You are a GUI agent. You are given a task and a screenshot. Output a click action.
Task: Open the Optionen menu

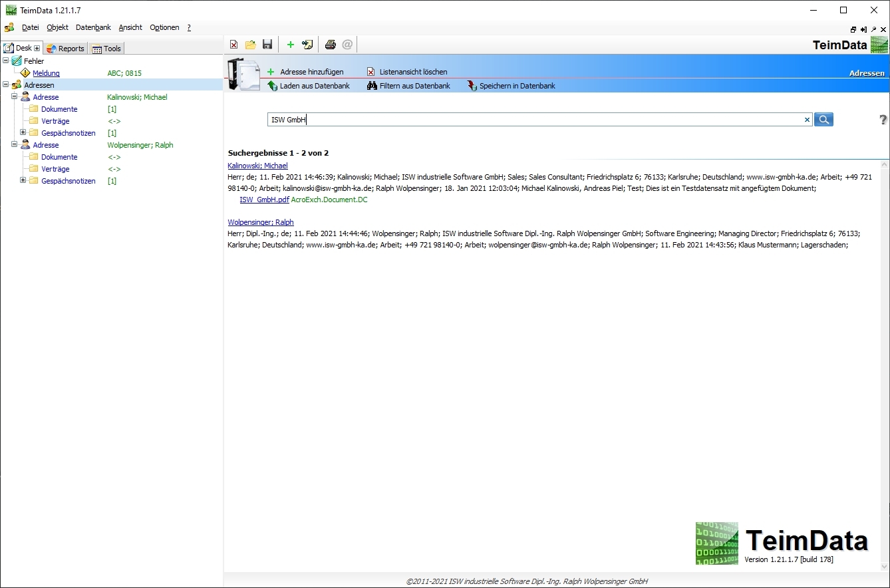click(x=164, y=28)
